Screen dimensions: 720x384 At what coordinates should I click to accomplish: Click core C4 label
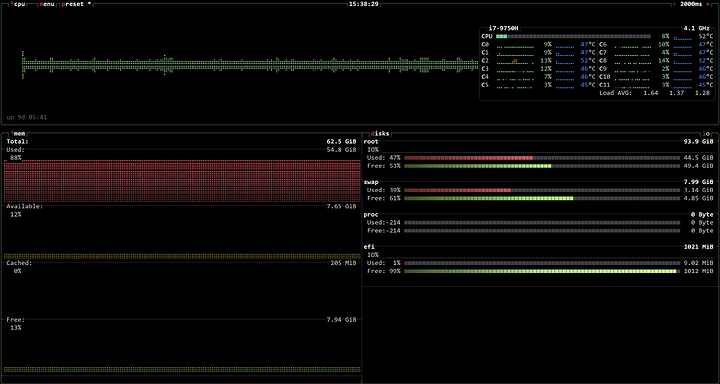485,77
